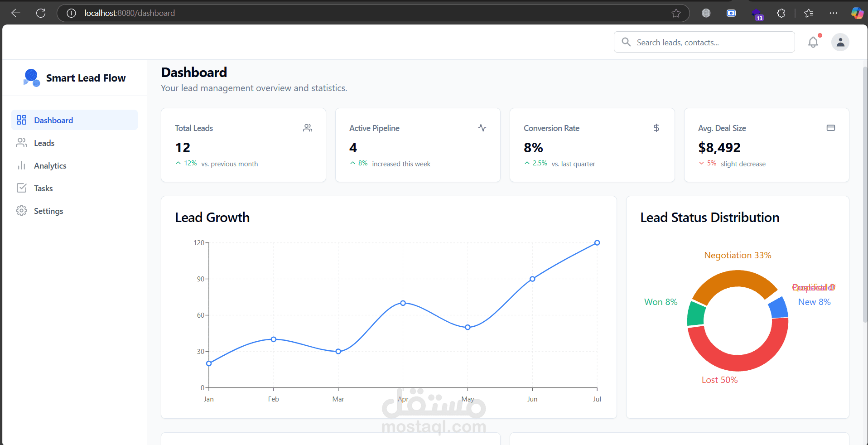Click the green Won donut segment
This screenshot has width=868, height=445.
pos(695,314)
